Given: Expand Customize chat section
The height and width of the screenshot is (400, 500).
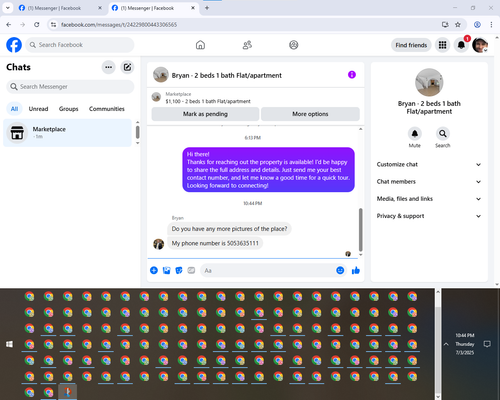Looking at the screenshot, I should click(429, 164).
